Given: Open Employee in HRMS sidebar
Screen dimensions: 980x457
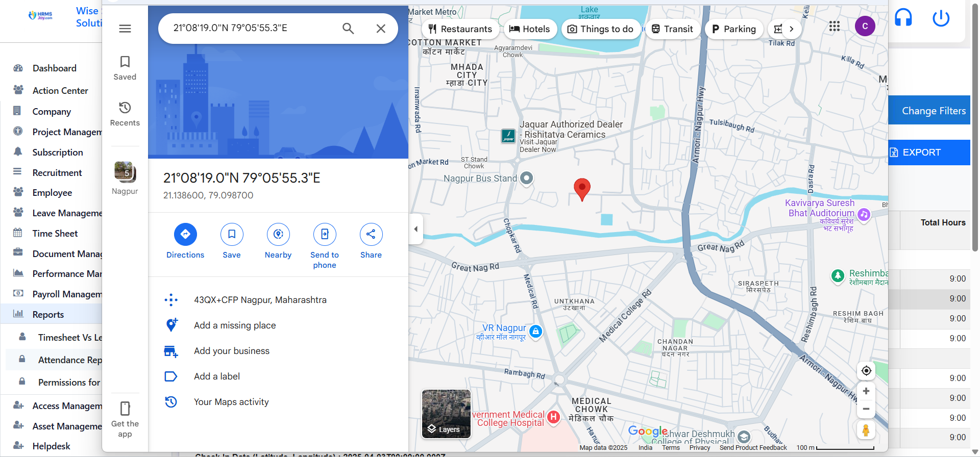Looking at the screenshot, I should coord(51,193).
